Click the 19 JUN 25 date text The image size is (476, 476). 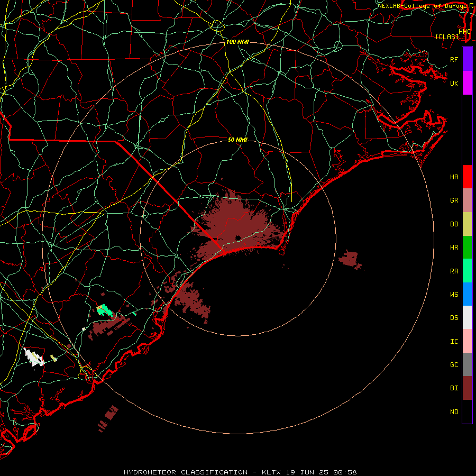point(307,472)
